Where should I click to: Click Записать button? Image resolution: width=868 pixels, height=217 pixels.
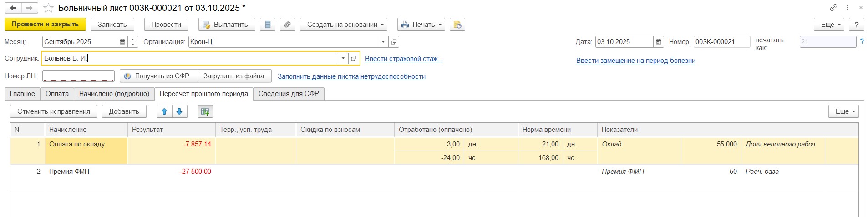pos(112,25)
